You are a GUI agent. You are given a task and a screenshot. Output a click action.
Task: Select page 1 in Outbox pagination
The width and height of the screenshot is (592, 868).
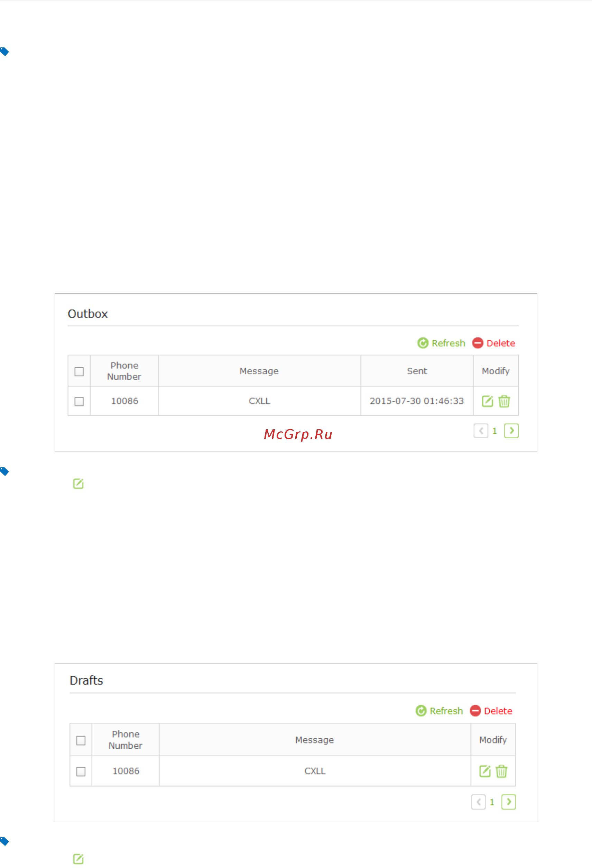pyautogui.click(x=494, y=431)
